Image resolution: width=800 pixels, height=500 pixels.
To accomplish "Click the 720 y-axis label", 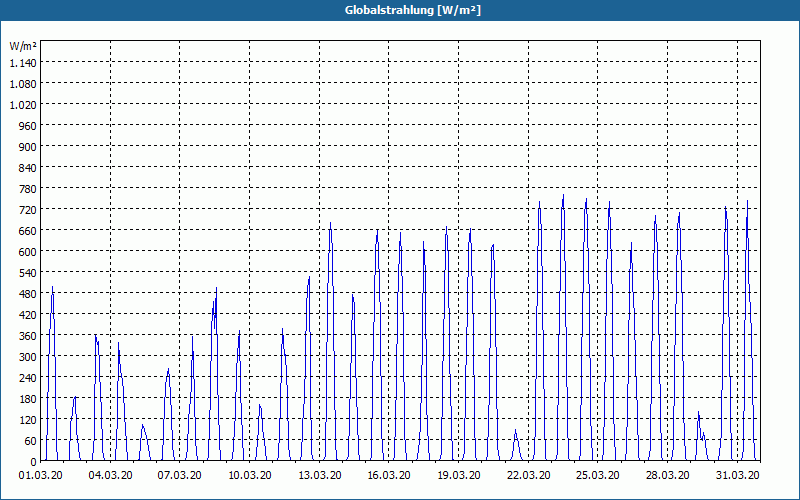I will coord(28,210).
